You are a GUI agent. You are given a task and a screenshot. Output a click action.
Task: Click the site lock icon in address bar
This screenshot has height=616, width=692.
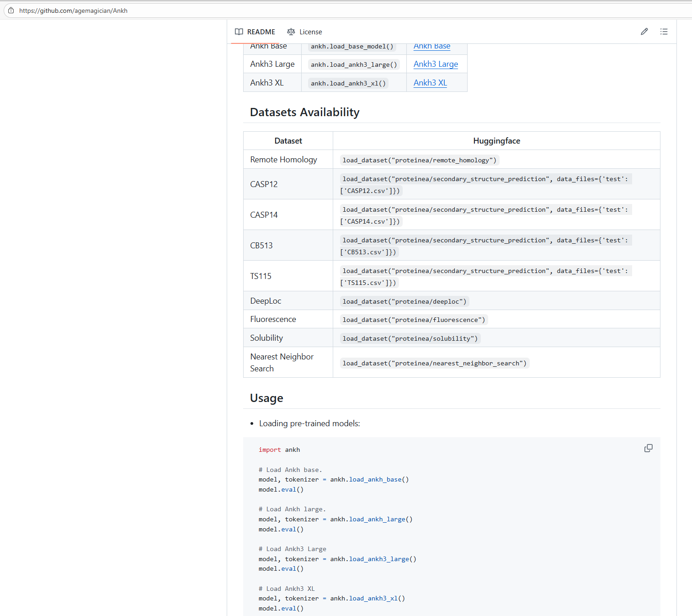pyautogui.click(x=11, y=10)
